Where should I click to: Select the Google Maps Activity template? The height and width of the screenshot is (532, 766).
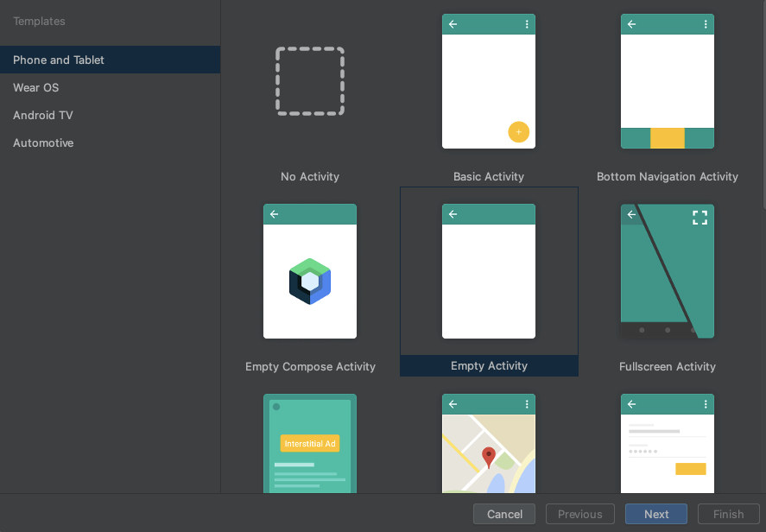point(489,443)
